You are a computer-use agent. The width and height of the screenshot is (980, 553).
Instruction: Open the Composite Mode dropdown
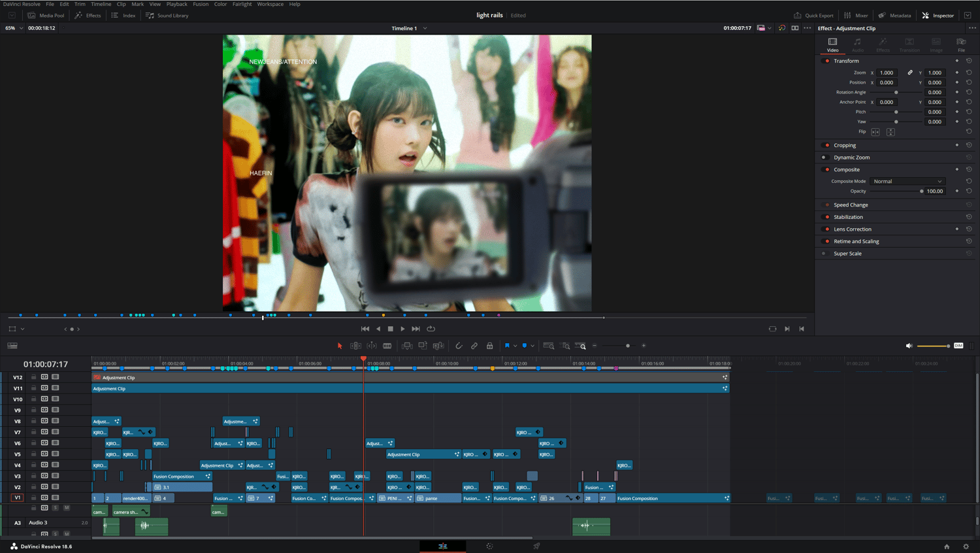click(x=907, y=181)
